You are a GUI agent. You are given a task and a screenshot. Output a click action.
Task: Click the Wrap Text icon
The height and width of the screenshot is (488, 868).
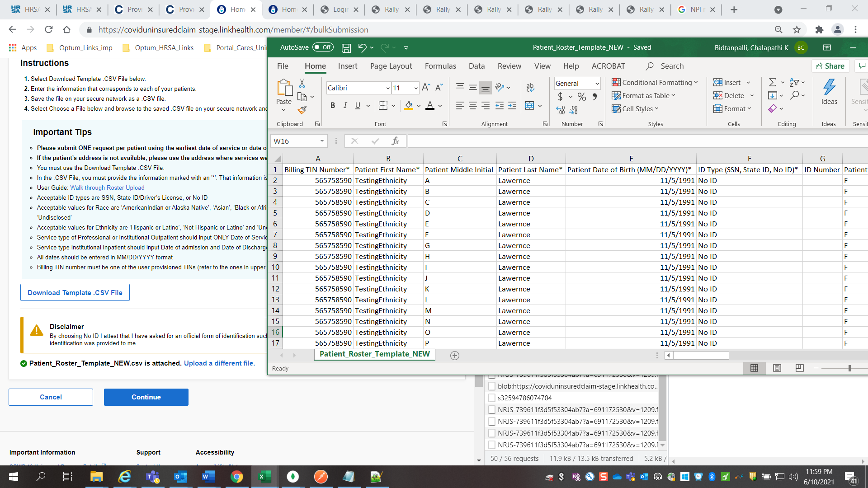click(x=530, y=88)
